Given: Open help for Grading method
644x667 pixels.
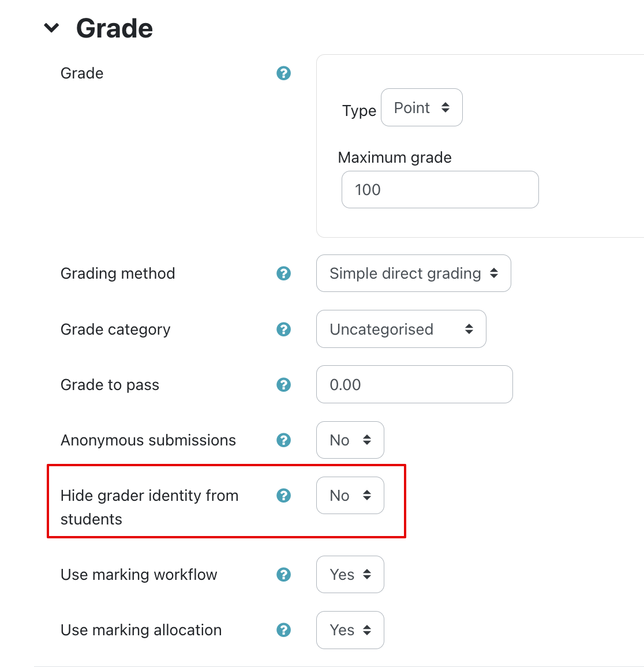Looking at the screenshot, I should point(283,273).
